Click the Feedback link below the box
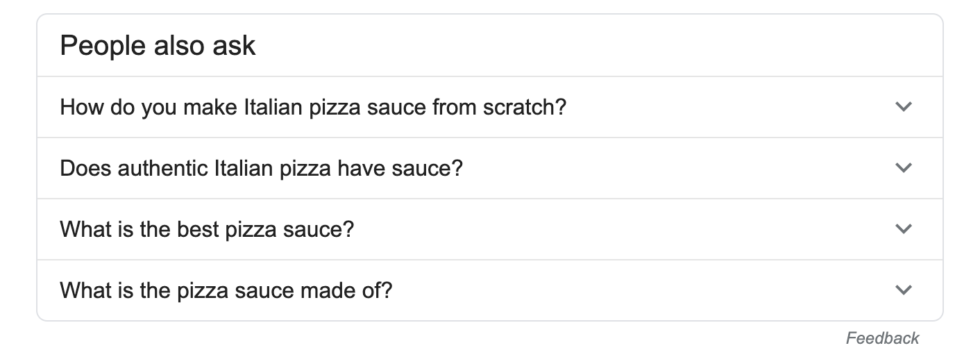The image size is (980, 357). pos(882,338)
